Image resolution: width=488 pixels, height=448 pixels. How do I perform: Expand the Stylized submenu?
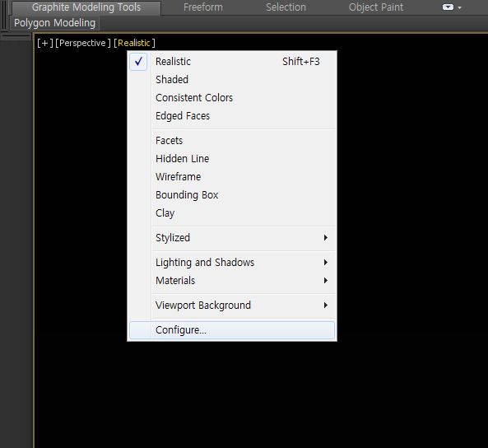pos(232,238)
